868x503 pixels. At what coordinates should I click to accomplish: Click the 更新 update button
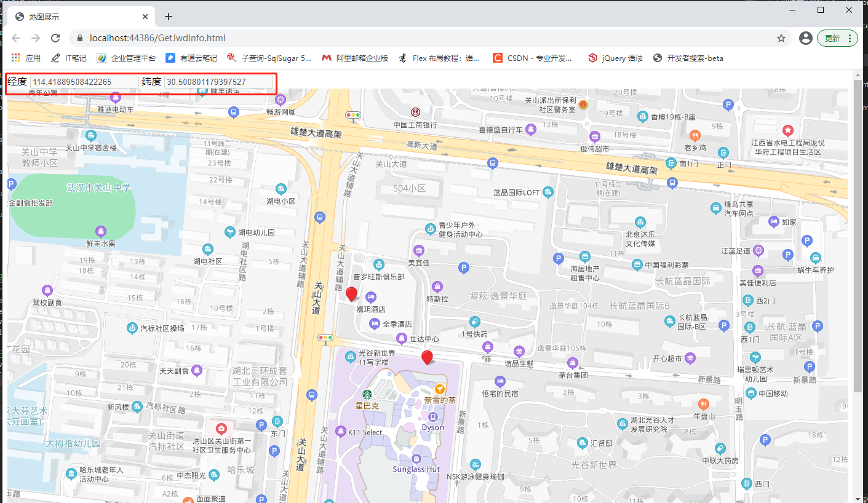click(837, 38)
